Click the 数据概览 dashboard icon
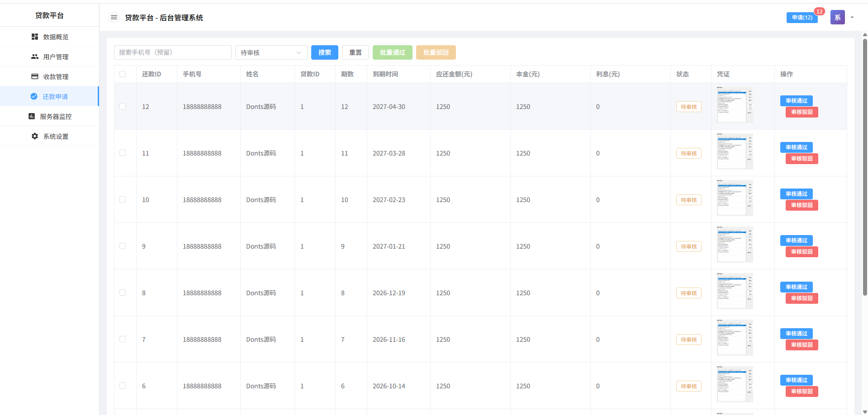868x415 pixels. 35,37
